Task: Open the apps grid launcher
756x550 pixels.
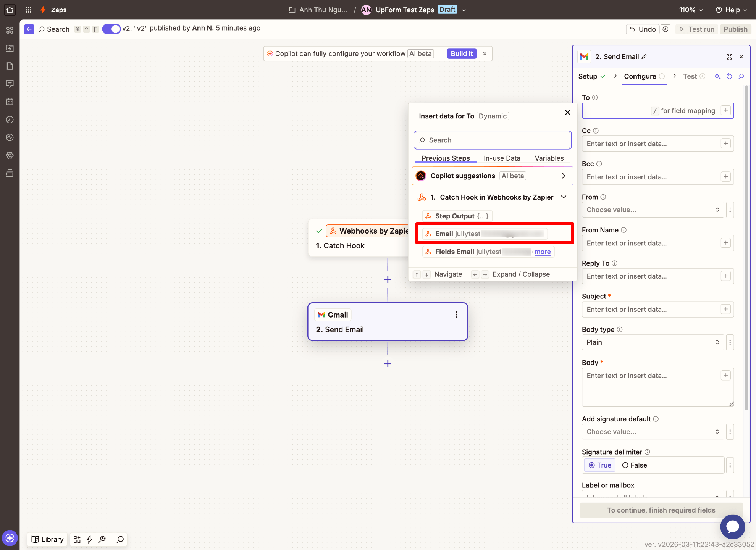Action: pos(29,10)
